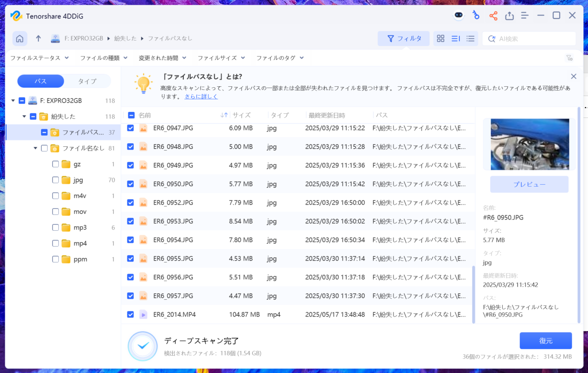Uncheck the ER6_0952.JPG file checkbox
The image size is (588, 373).
coord(131,202)
